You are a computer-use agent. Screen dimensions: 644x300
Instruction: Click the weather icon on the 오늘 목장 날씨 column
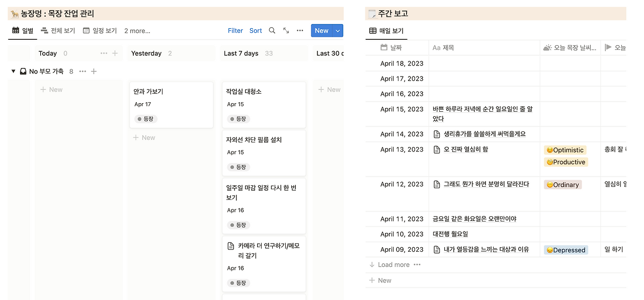[x=546, y=47]
